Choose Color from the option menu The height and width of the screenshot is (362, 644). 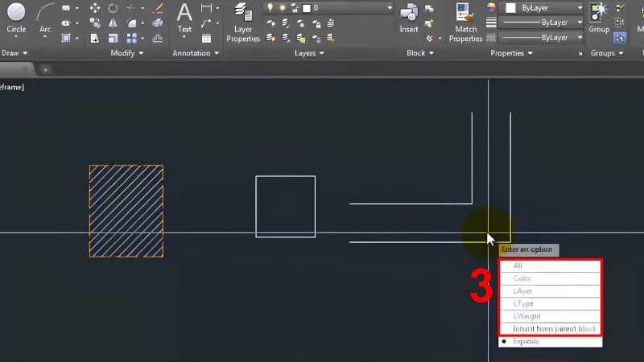551,278
